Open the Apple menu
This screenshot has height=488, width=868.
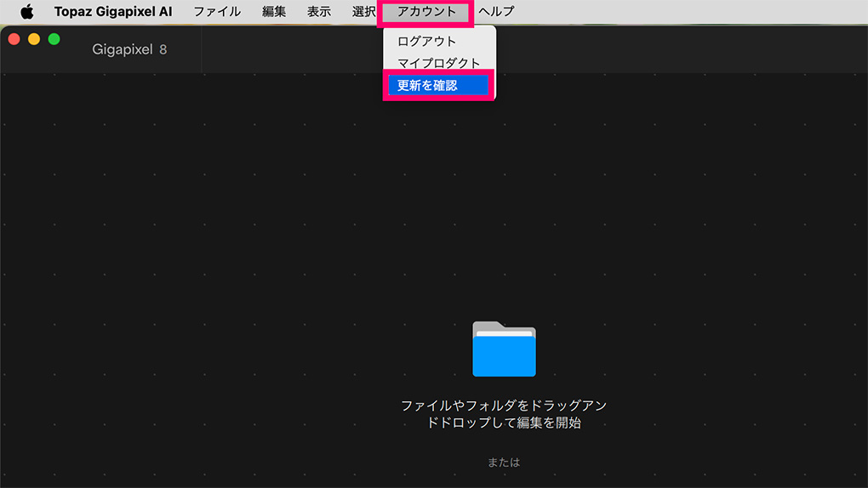tap(26, 12)
